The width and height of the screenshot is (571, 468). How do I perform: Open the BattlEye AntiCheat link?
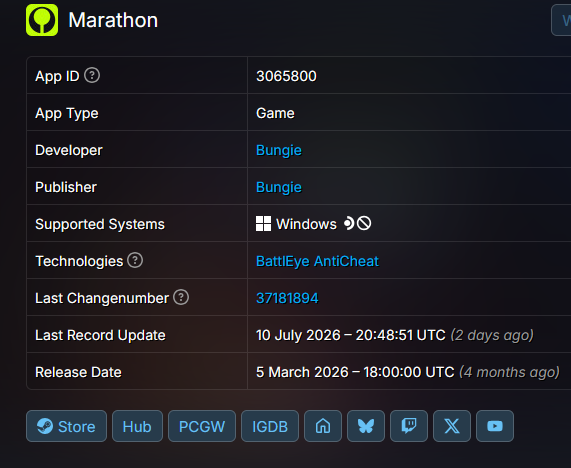click(317, 261)
